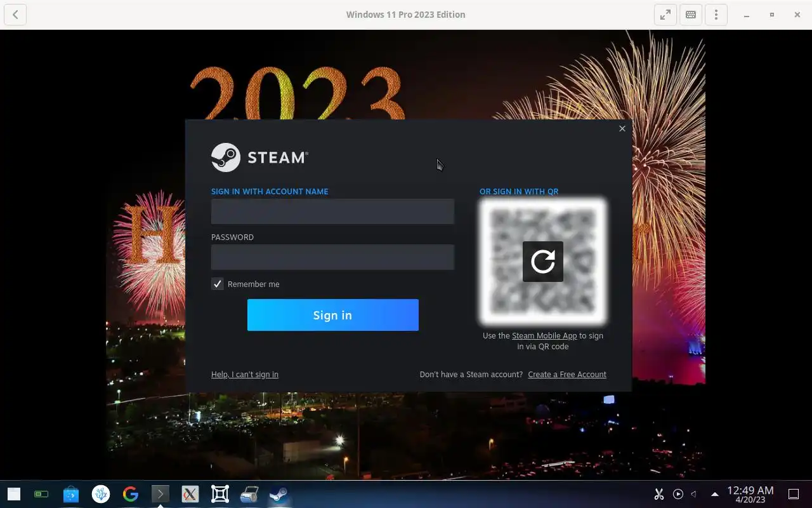Open the scanner/printer icon in taskbar
The width and height of the screenshot is (812, 508).
(x=249, y=494)
